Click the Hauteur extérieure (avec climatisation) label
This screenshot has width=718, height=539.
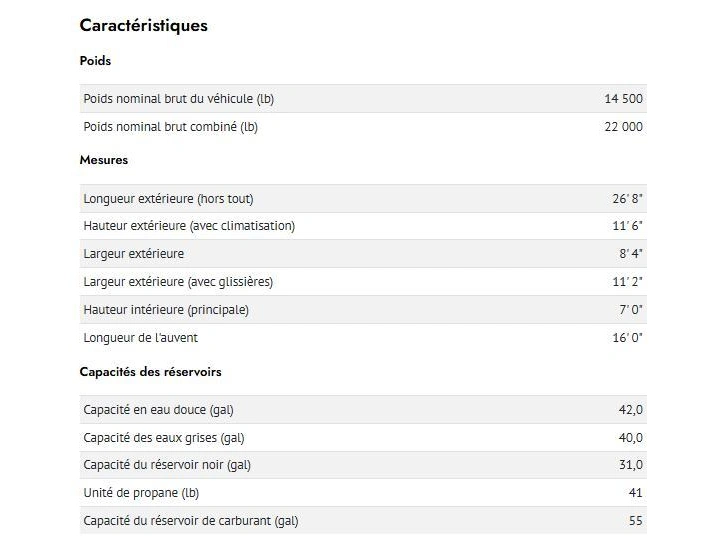(189, 226)
